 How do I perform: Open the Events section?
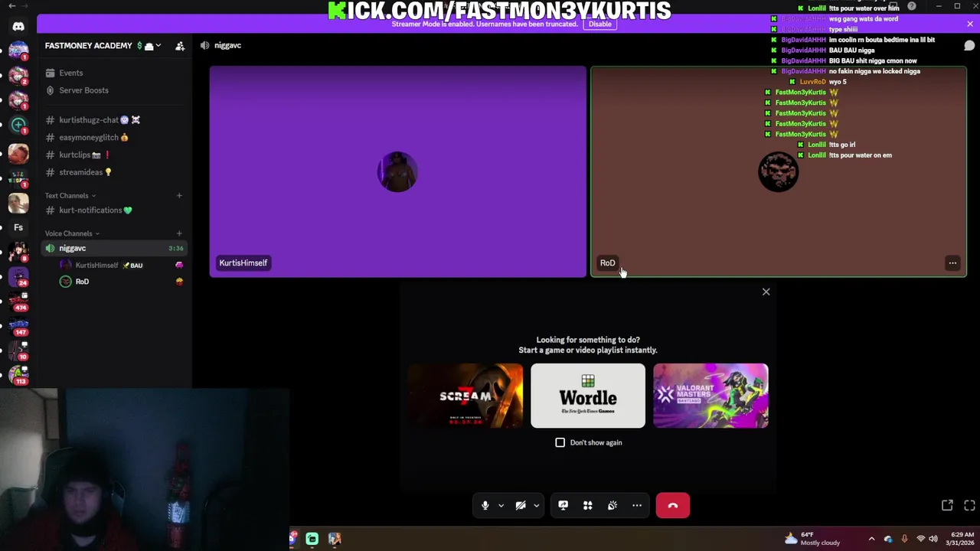pos(113,73)
